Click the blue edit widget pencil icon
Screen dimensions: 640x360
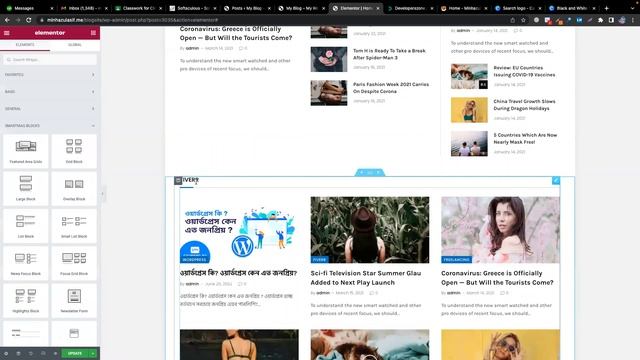pyautogui.click(x=556, y=180)
